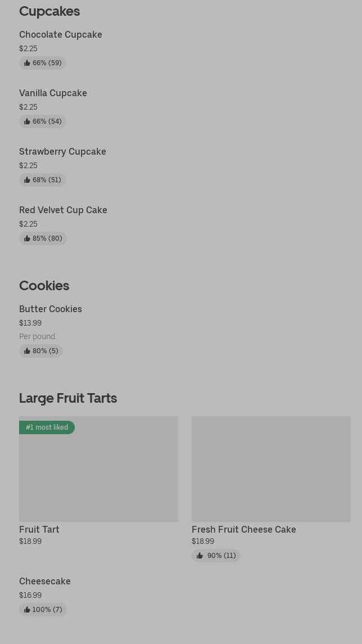Click thumbs-up icon under Fresh Fruit Cheese Cake
The height and width of the screenshot is (644, 362).
click(200, 556)
